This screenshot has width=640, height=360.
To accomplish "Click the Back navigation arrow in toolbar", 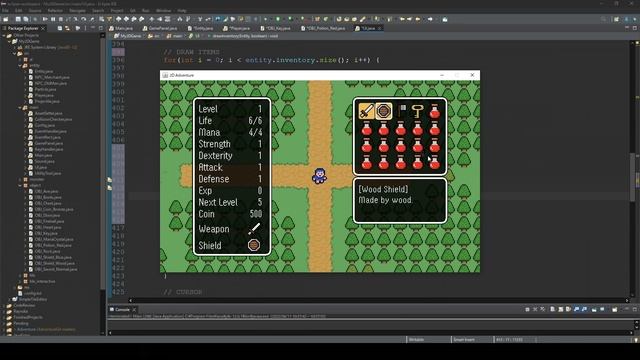I will point(418,19).
